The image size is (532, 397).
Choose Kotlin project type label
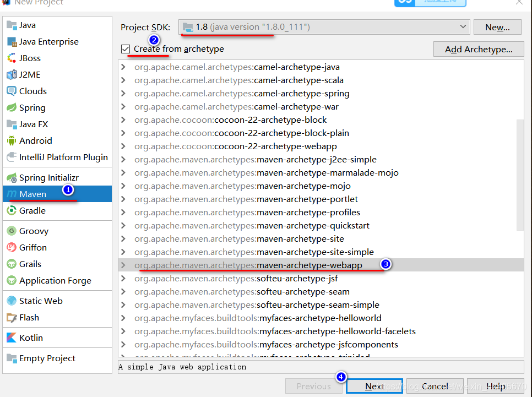pyautogui.click(x=31, y=338)
